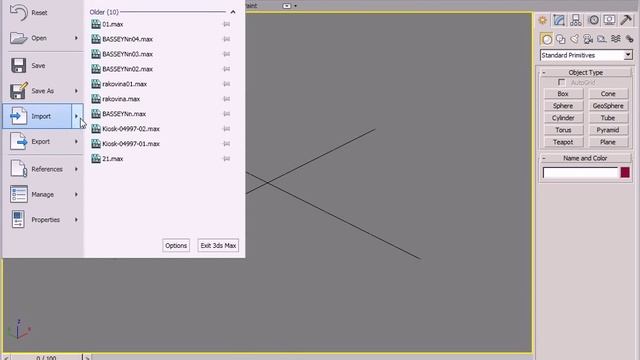Screen dimensions: 640x360
Task: Collapse the Older (10) recent files group
Action: click(x=233, y=12)
